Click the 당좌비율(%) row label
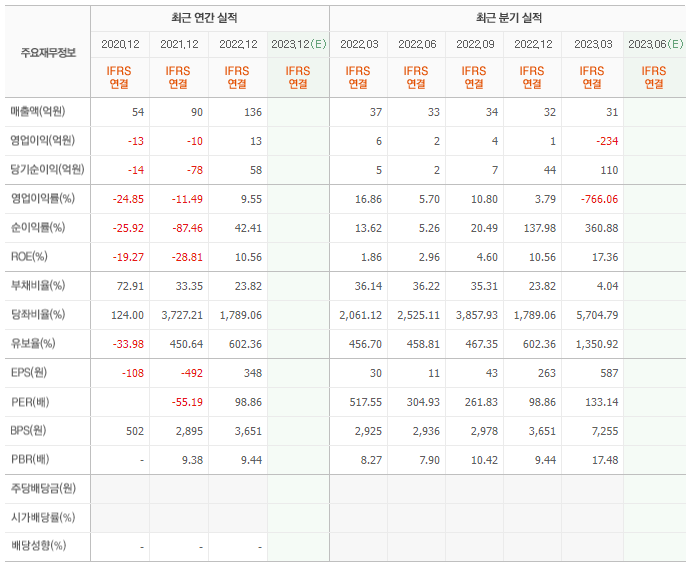Screen dimensions: 691x566 (x=38, y=315)
